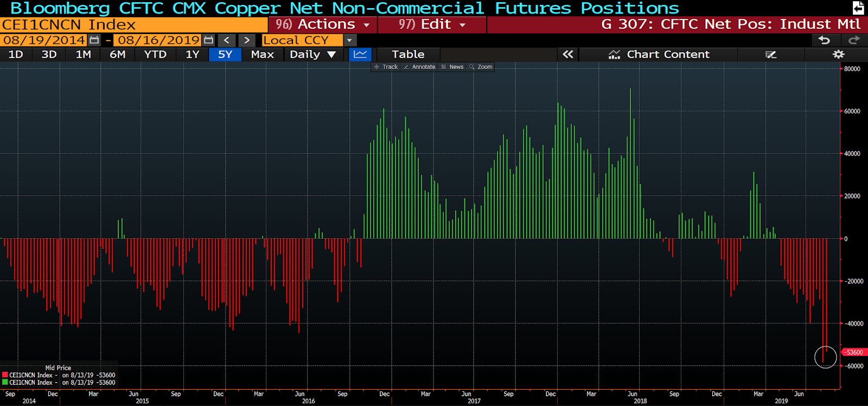Open the Daily periodicity dropdown
868x406 pixels.
[x=313, y=54]
